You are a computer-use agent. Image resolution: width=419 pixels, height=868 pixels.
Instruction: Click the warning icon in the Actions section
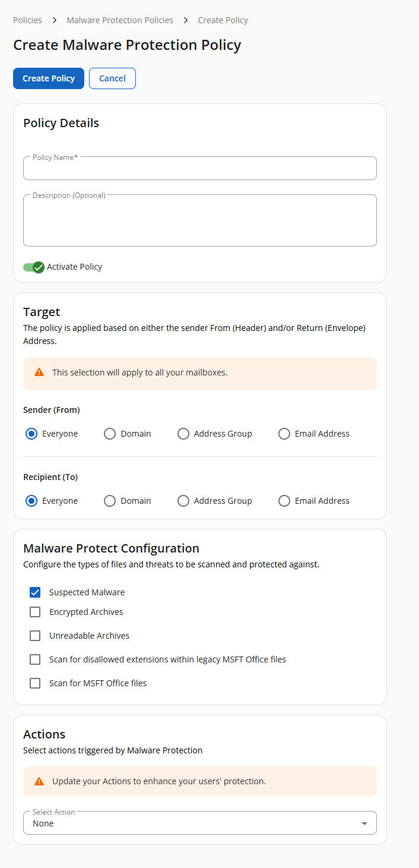click(39, 781)
